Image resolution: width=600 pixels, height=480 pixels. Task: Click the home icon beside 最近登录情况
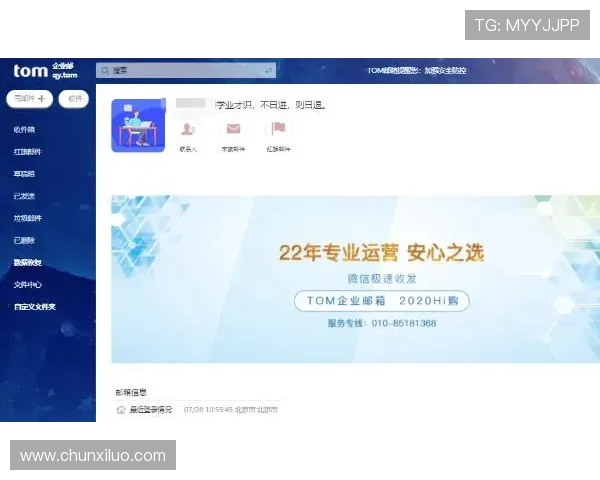pyautogui.click(x=121, y=410)
